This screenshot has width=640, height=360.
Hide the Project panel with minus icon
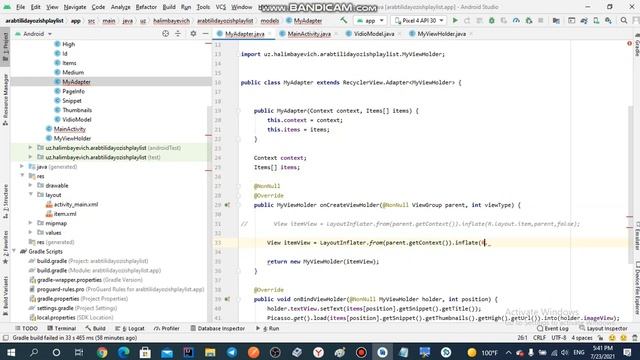205,34
